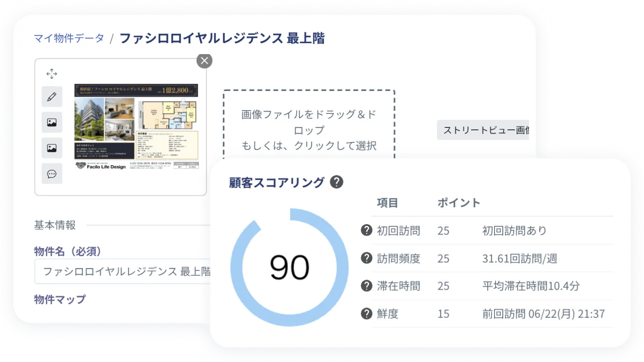Click the first image icon in sidebar

[x=52, y=123]
